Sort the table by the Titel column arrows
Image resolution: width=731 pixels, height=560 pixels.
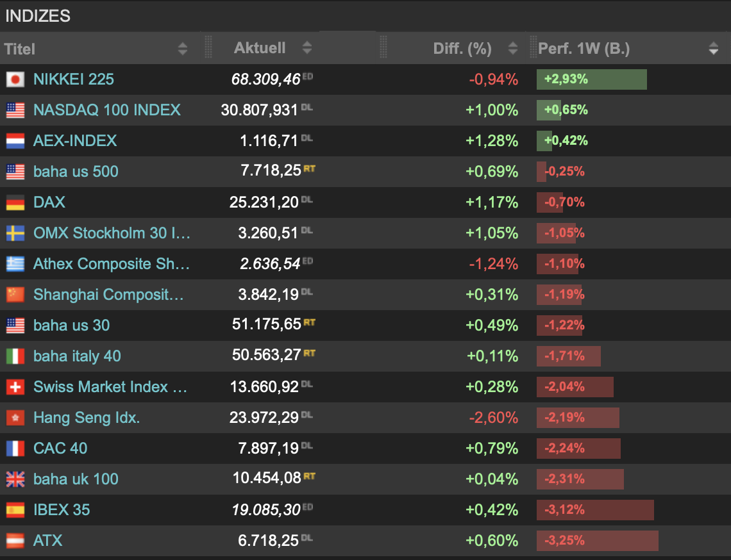click(183, 49)
